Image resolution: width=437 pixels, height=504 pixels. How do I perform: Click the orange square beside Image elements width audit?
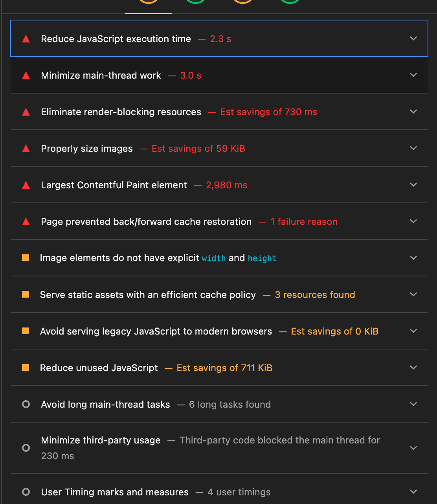pos(26,258)
